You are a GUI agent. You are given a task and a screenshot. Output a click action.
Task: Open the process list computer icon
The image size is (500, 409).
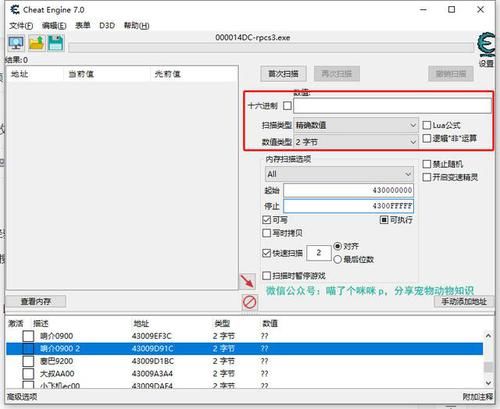tap(16, 43)
